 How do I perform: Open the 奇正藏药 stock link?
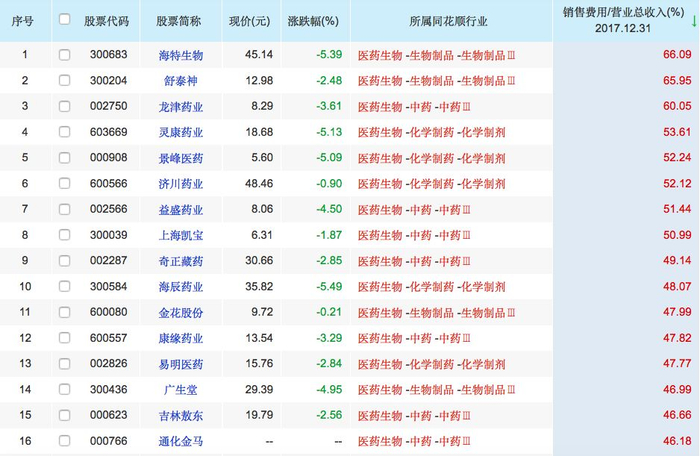tap(181, 261)
